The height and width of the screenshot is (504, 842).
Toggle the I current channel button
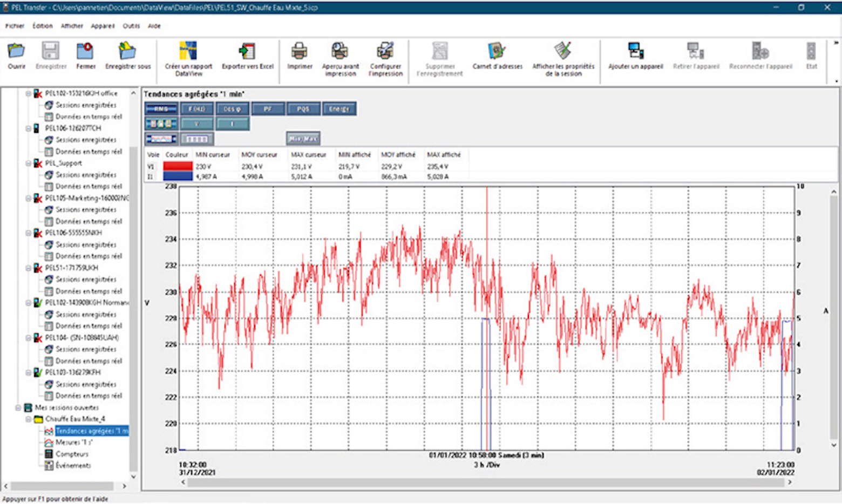pos(233,124)
